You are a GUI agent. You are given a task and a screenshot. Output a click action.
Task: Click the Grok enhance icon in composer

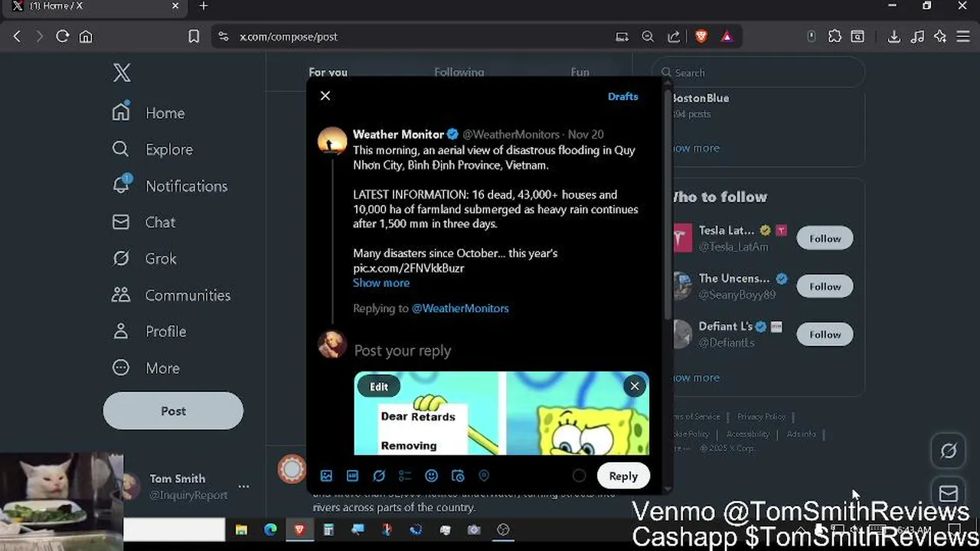379,476
